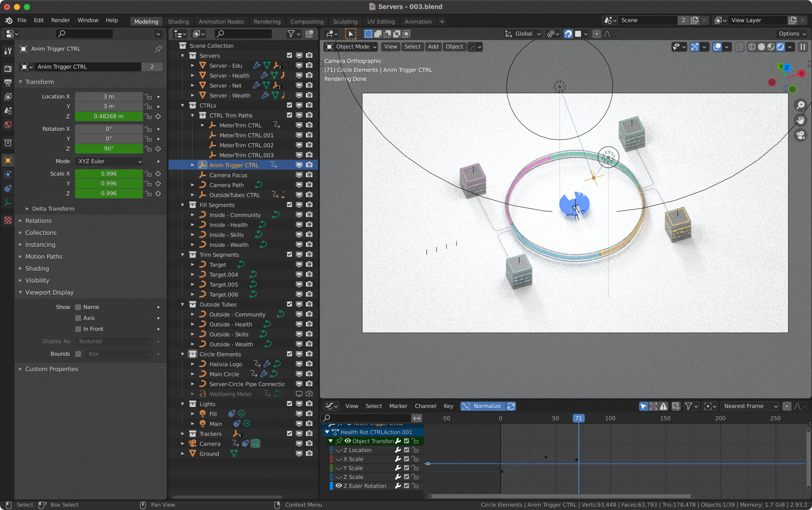Open the Texture properties tab icon
Screen dimensions: 812x510
[x=8, y=220]
